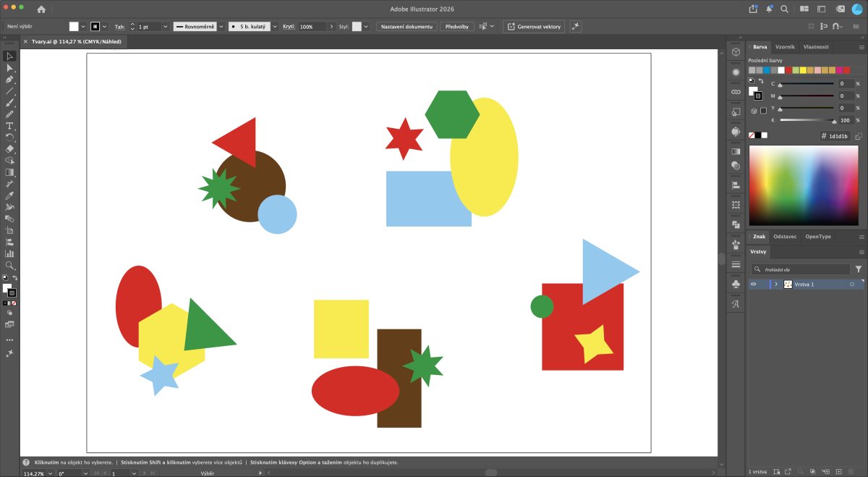The height and width of the screenshot is (477, 868).
Task: Open the Home screen icon
Action: tap(41, 9)
